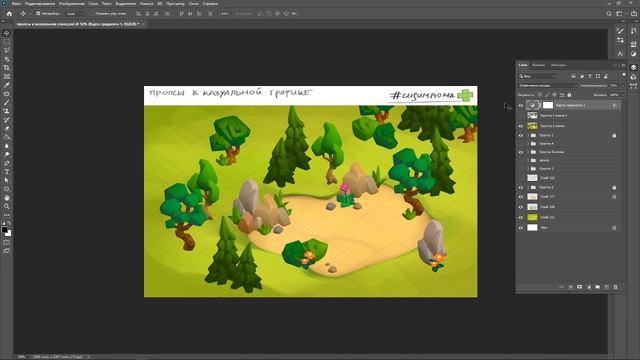Hide the locked Группа 1 group
Image resolution: width=640 pixels, height=360 pixels.
(521, 135)
